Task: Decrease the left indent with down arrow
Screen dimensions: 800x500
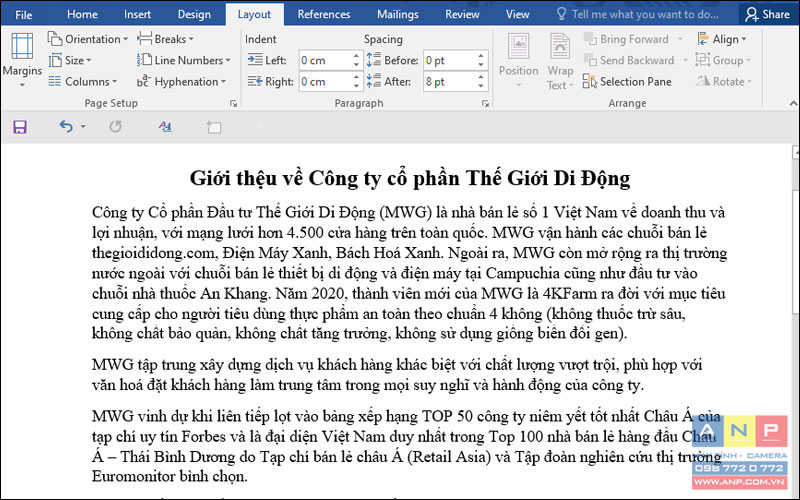Action: [x=357, y=65]
